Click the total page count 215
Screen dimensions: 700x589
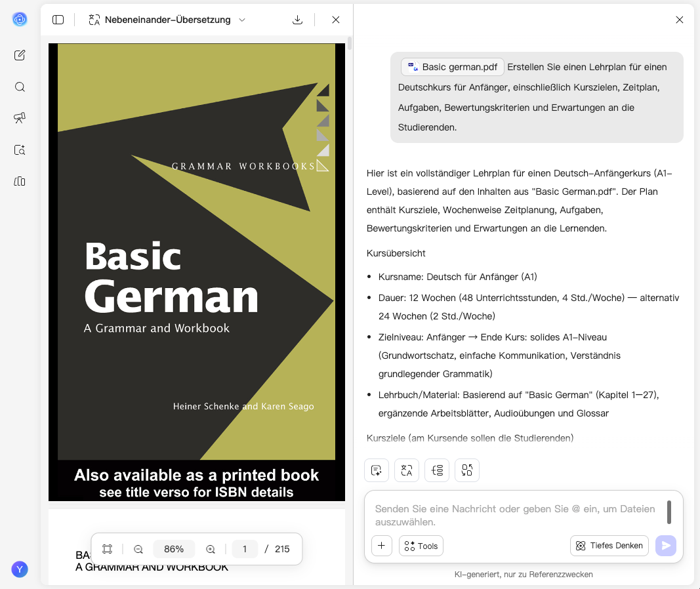[x=282, y=549]
